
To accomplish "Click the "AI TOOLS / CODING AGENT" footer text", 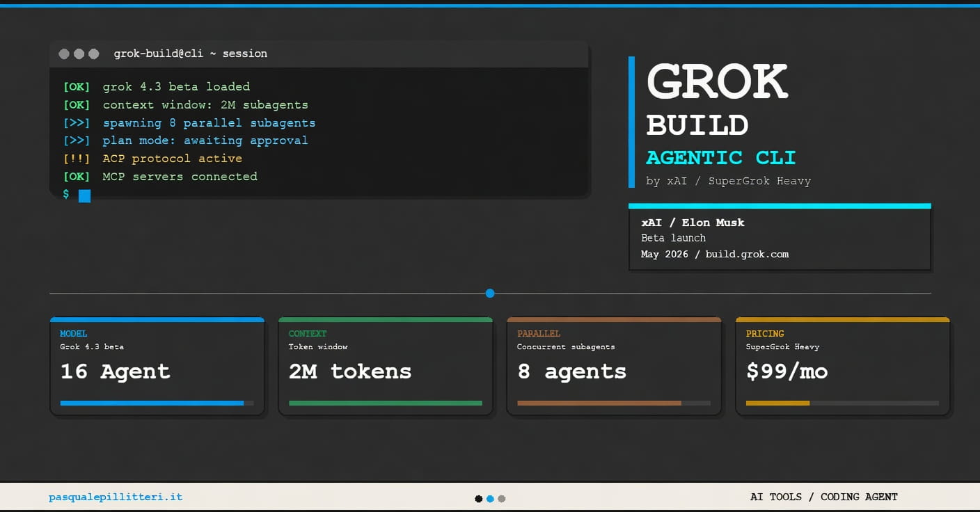I will 824,497.
